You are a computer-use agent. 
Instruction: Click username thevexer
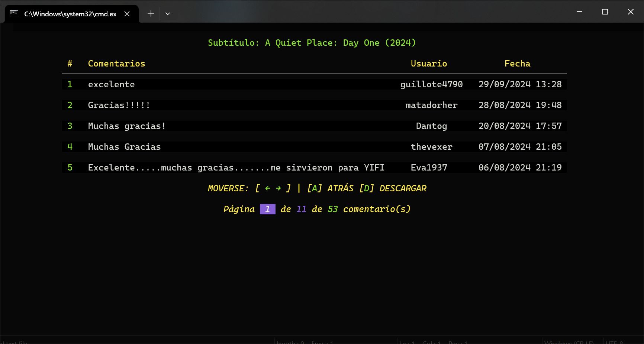(x=431, y=147)
